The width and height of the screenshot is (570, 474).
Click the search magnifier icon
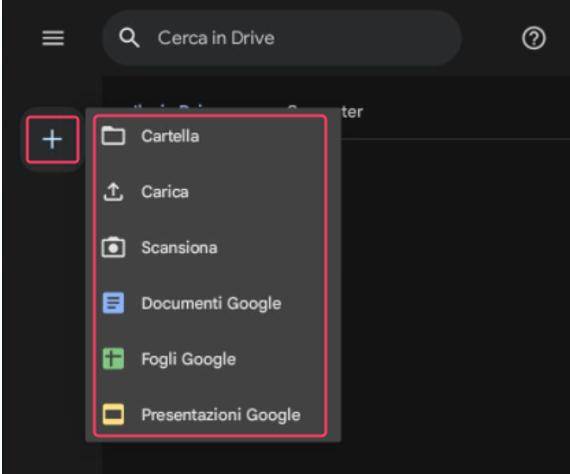tap(129, 37)
